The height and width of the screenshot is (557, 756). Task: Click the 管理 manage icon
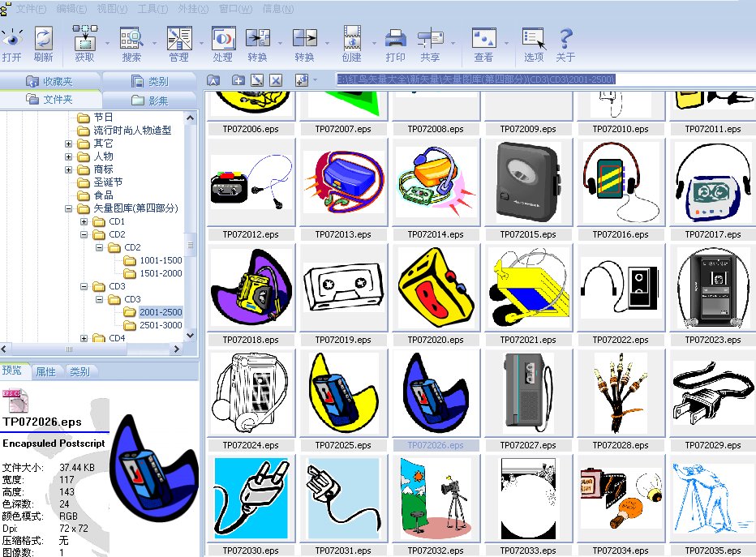click(x=179, y=39)
